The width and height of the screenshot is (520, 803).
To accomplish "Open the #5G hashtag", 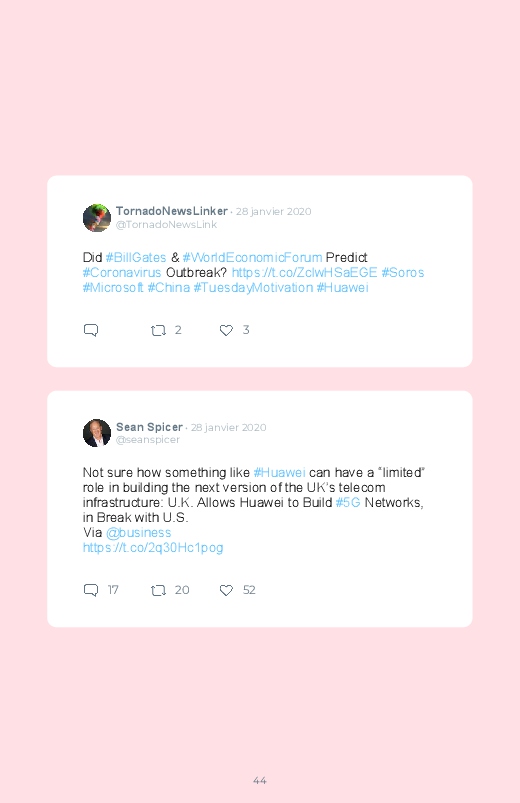I will pyautogui.click(x=348, y=502).
